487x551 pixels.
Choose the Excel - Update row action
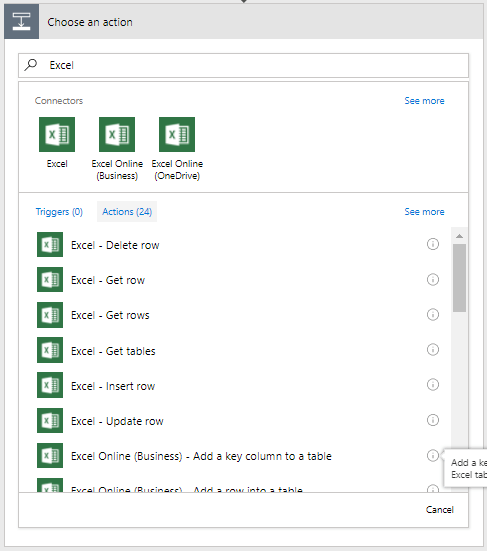117,421
